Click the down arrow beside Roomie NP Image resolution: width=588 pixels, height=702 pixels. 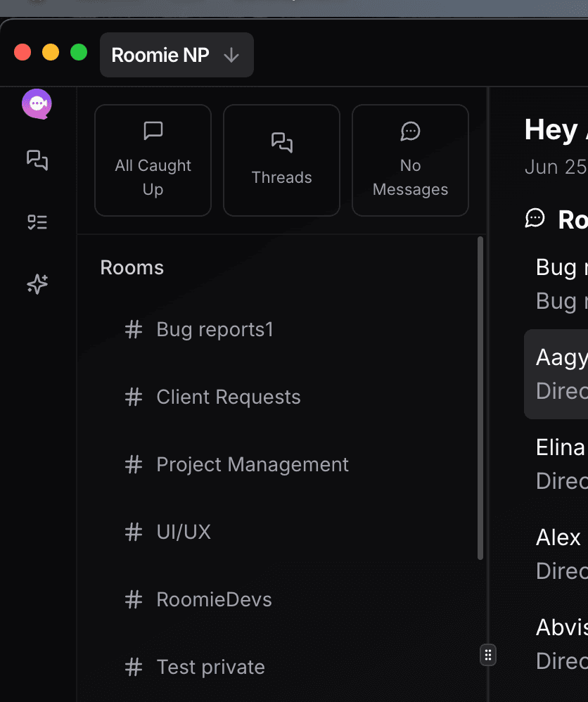click(231, 56)
